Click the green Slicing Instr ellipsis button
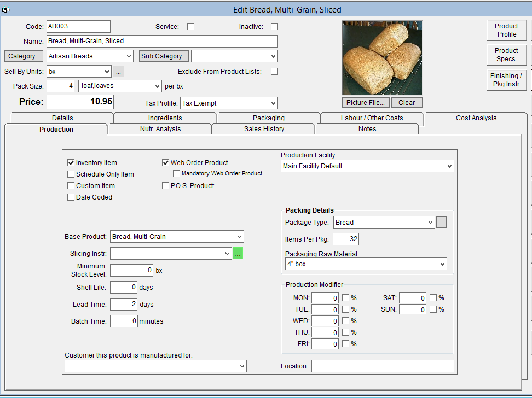This screenshot has height=398, width=532. click(x=238, y=254)
